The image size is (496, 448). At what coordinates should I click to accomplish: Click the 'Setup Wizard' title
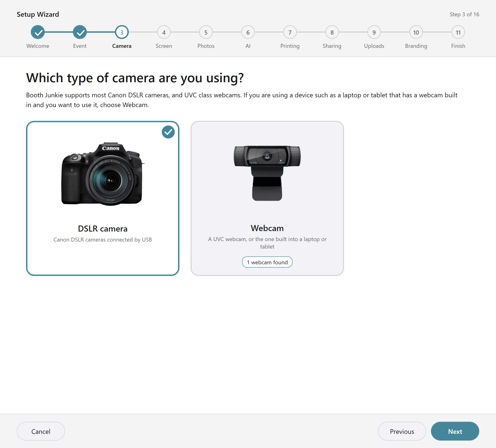(38, 14)
